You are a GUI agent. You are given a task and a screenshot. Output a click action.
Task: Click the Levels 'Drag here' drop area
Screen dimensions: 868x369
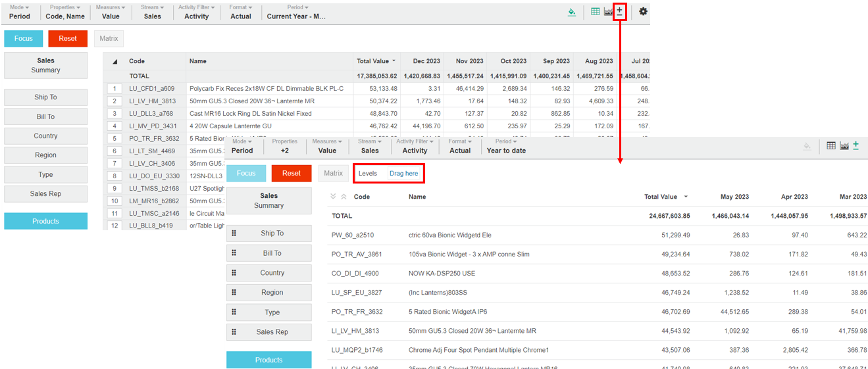403,174
